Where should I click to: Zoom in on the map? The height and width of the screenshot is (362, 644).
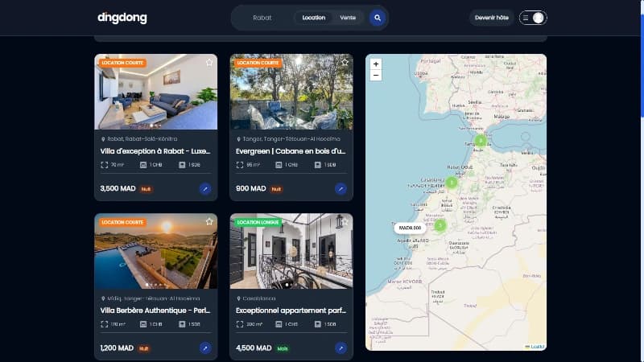[376, 64]
